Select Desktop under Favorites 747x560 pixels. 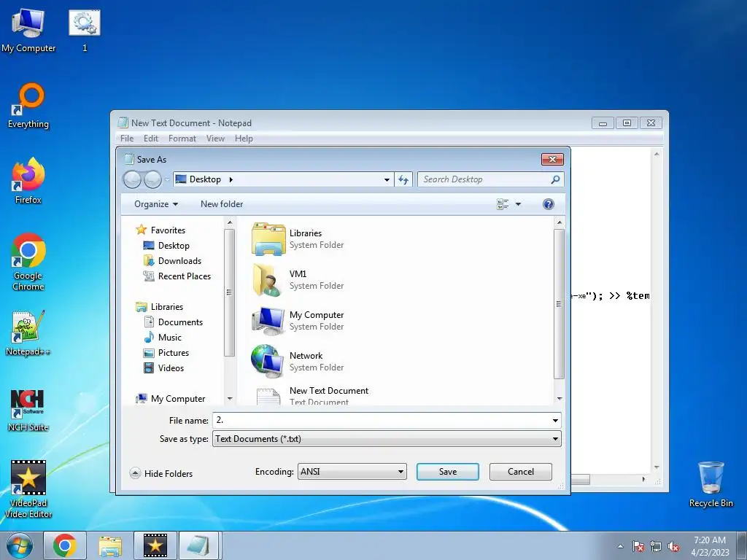pos(166,246)
